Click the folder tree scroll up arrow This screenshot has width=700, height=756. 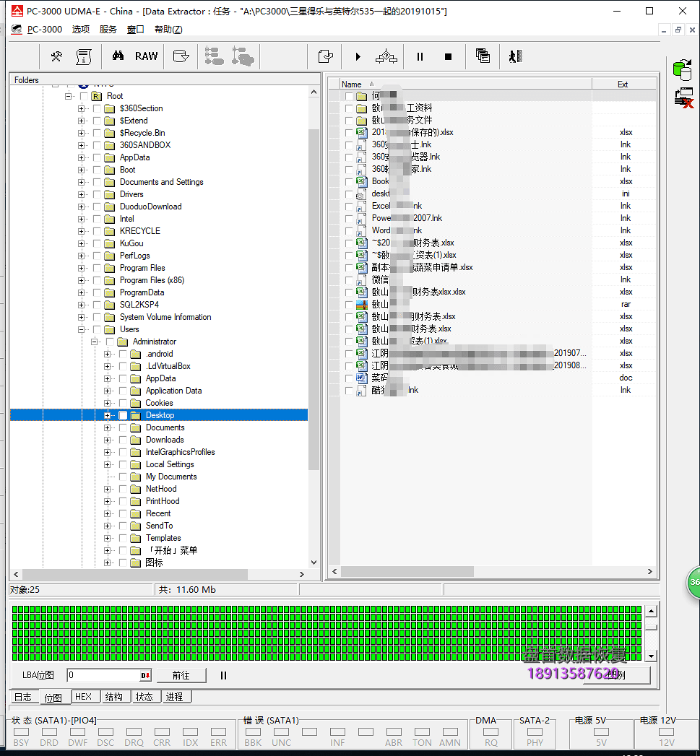pyautogui.click(x=314, y=92)
